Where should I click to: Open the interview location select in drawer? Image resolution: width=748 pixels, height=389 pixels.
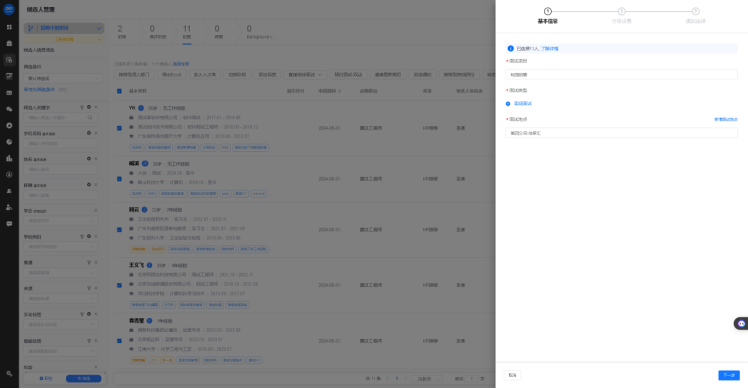tap(621, 133)
